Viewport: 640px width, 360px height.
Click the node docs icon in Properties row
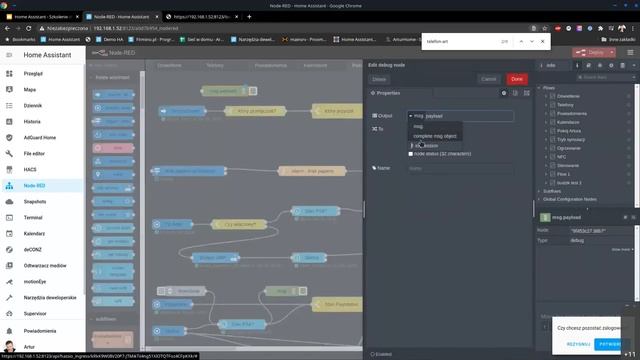[x=515, y=93]
